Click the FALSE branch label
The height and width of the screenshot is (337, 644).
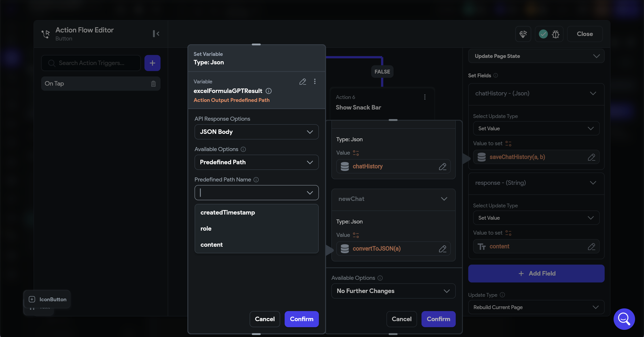[382, 72]
